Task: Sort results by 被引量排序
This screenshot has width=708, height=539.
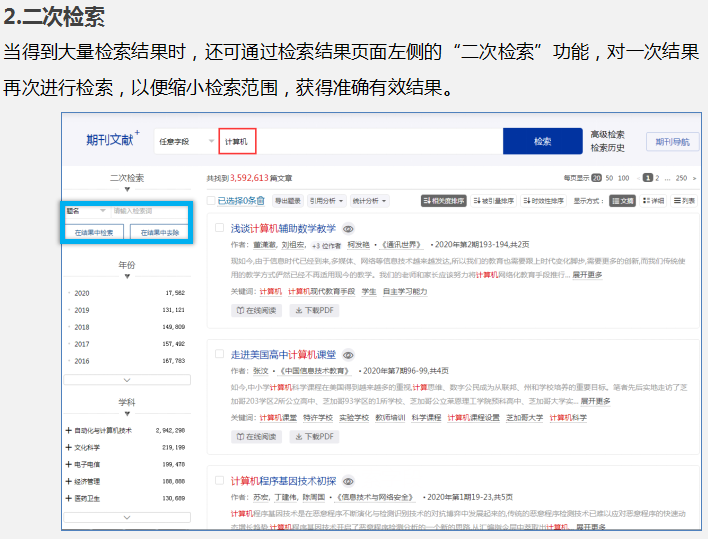Action: tap(494, 201)
